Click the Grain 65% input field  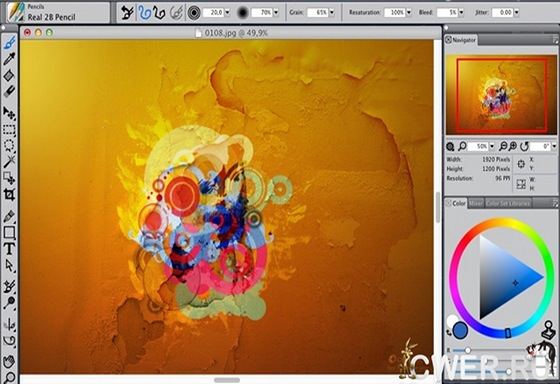pos(317,13)
